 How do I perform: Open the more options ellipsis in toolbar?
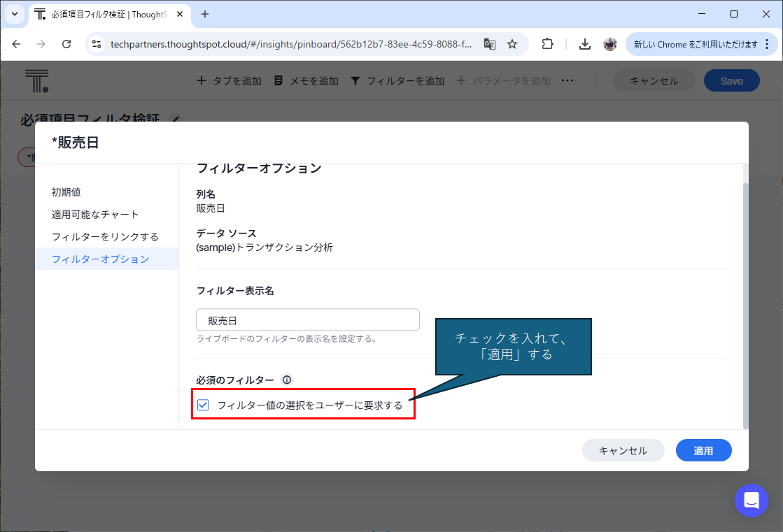coord(567,80)
